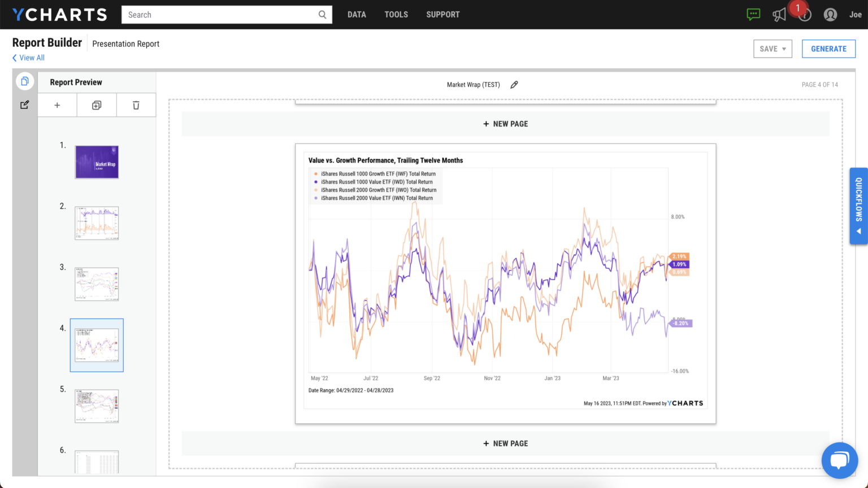Expand the QUICKFLOWS side panel
868x488 pixels.
pos(858,206)
